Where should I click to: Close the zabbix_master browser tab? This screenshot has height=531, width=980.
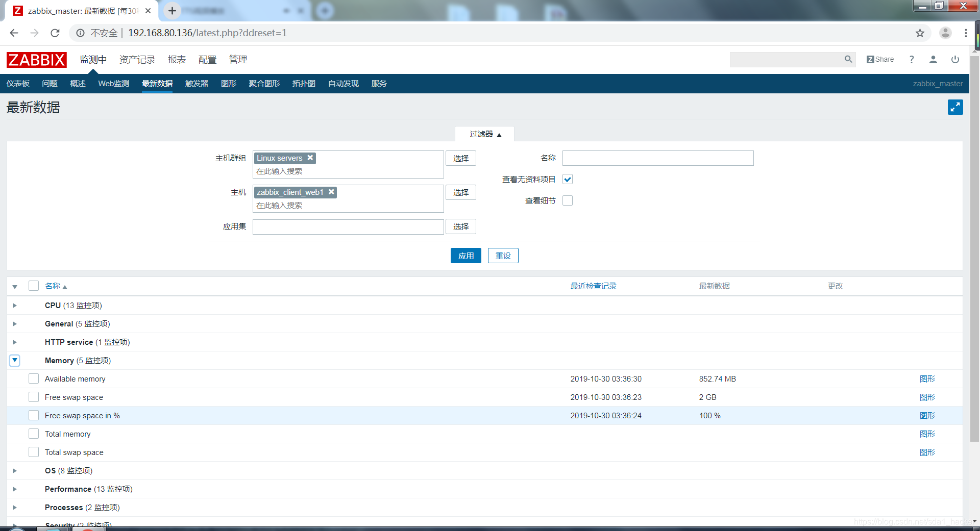coord(148,11)
